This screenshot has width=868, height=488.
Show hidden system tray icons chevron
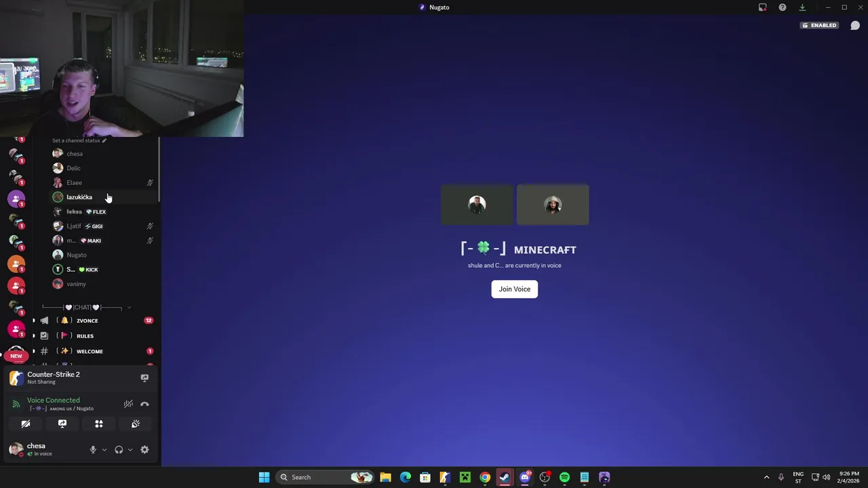(x=767, y=477)
